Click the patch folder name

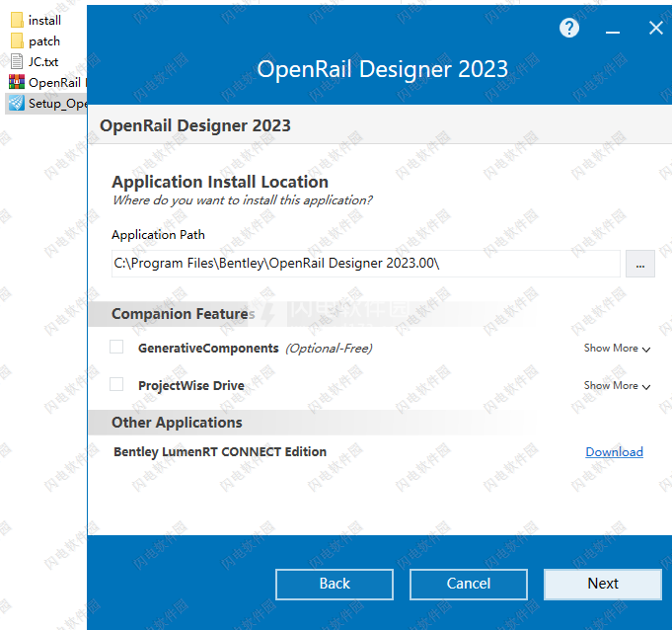point(44,41)
